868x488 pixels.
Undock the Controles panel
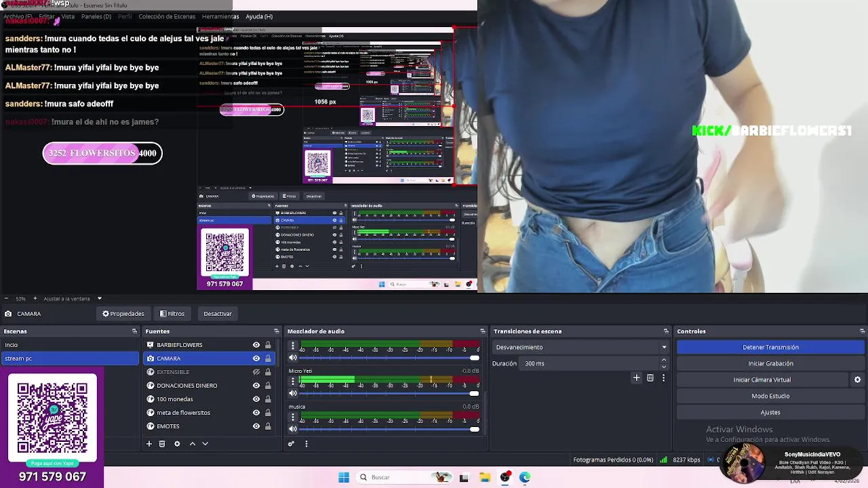pos(862,331)
